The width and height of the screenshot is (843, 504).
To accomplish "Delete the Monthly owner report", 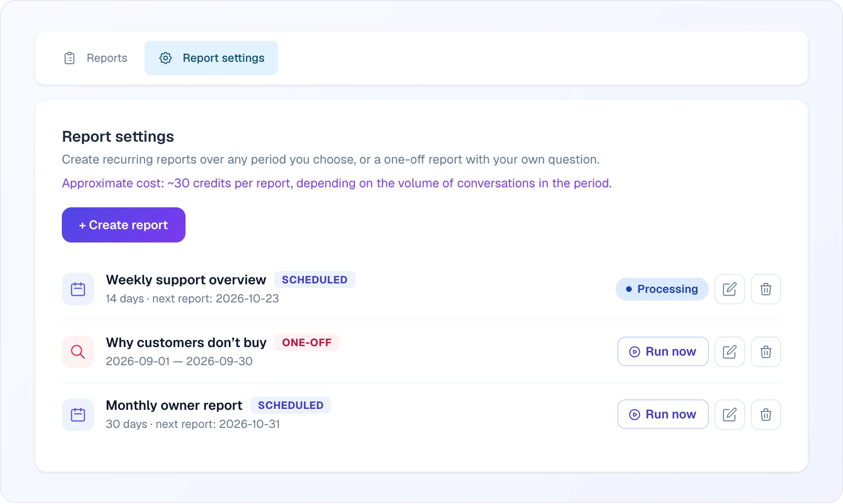I will 766,415.
